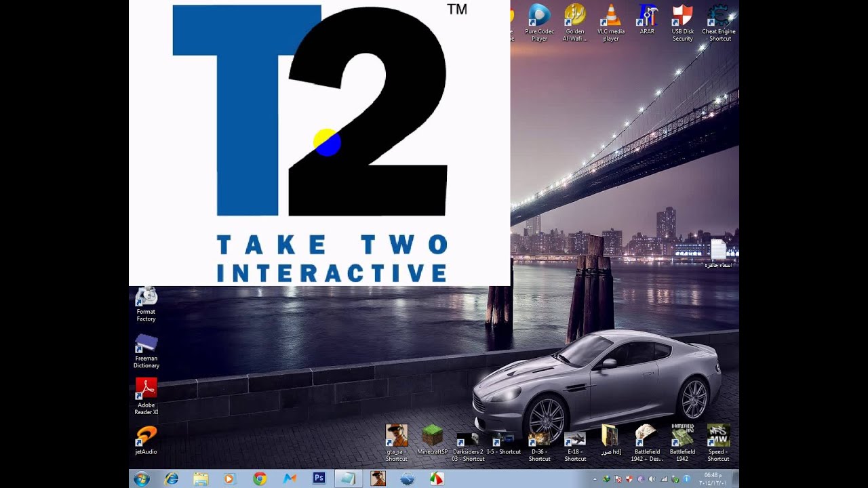The image size is (868, 488).
Task: Open Pure Codec Player shortcut
Action: 539,22
